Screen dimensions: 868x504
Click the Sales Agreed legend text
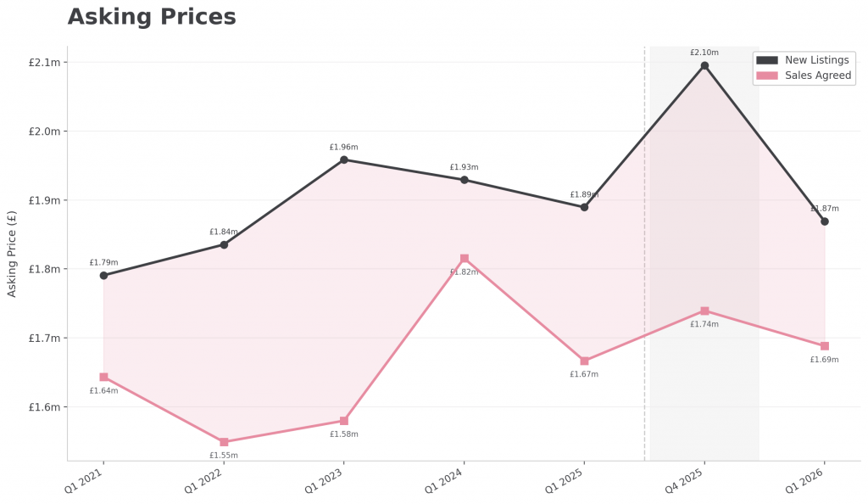coord(818,76)
